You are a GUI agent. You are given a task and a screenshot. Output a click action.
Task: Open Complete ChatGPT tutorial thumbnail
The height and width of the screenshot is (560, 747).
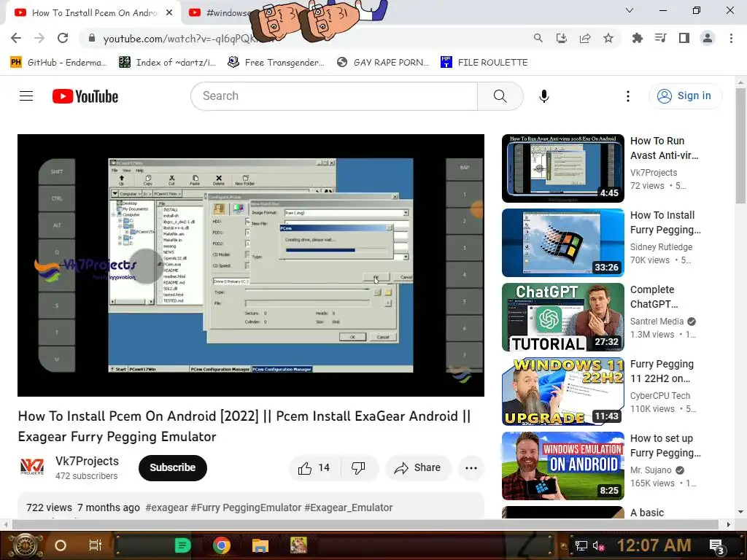563,317
